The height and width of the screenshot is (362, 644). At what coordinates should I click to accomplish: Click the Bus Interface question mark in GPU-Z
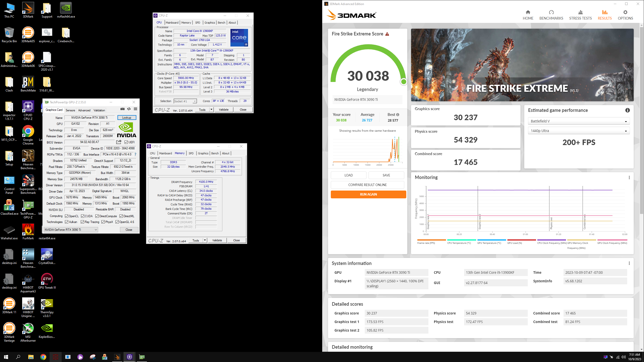point(135,154)
